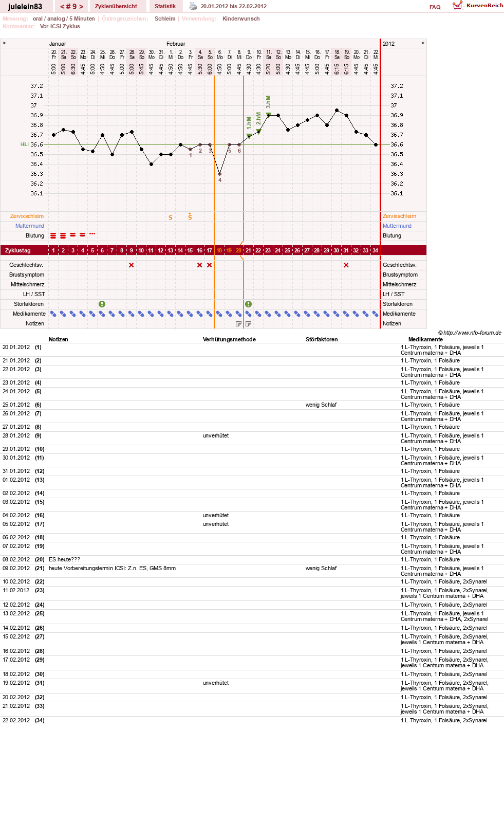Click 'wenig Schlaf' in the 09.02.2012 row
504x821 pixels.
pyautogui.click(x=321, y=569)
